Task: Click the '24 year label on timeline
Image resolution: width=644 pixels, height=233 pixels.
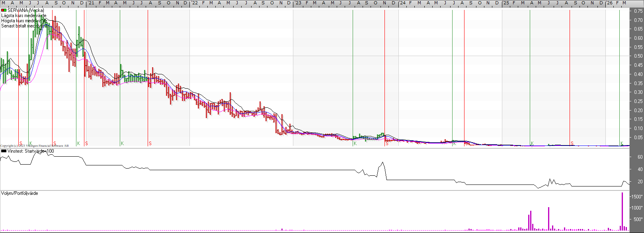Action: tap(402, 3)
